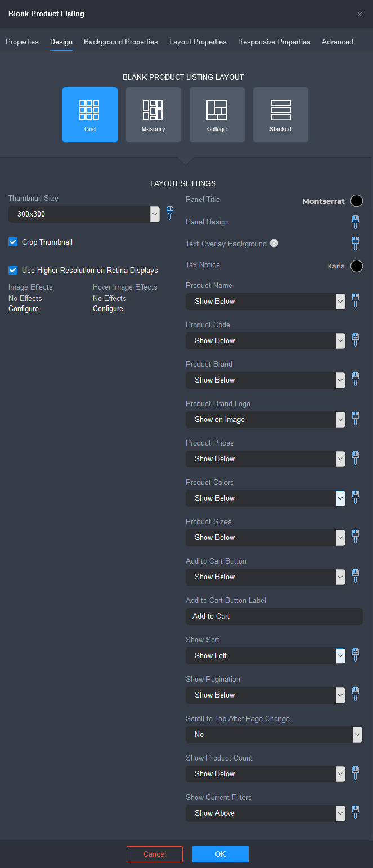Open the Panel Title black color swatch
The height and width of the screenshot is (868, 373).
click(357, 201)
